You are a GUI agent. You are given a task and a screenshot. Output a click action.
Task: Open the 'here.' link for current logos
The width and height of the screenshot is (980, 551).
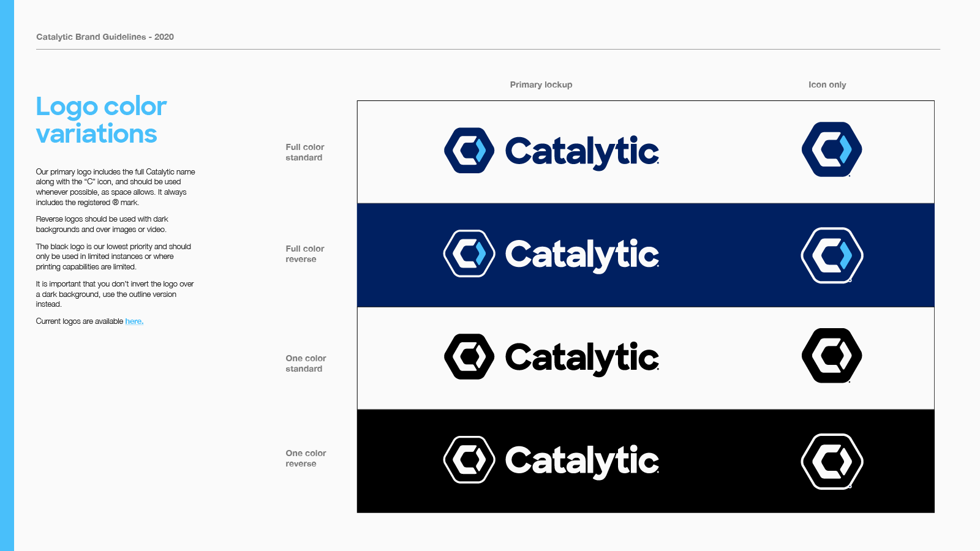pyautogui.click(x=134, y=321)
